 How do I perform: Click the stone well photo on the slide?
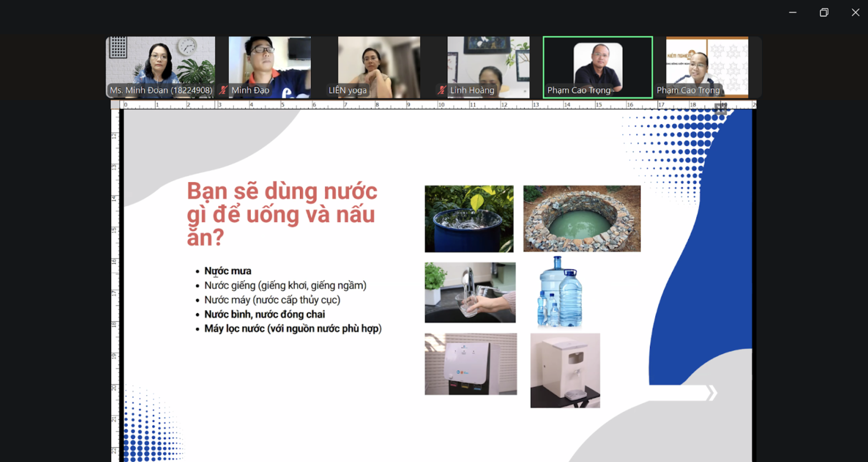(x=580, y=218)
